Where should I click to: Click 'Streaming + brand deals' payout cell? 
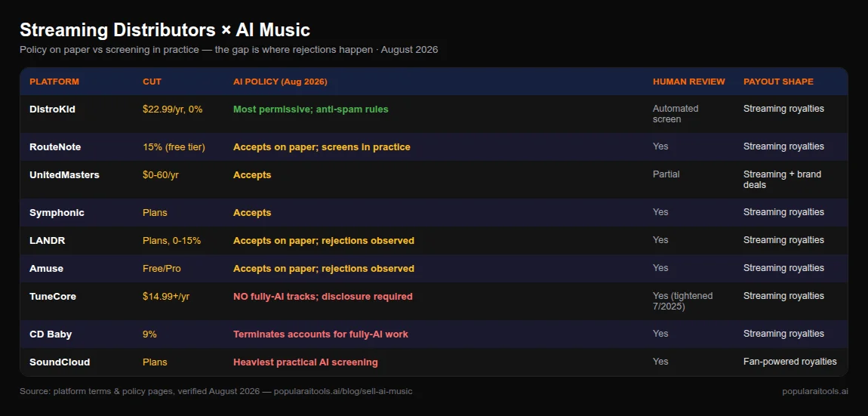pos(782,179)
